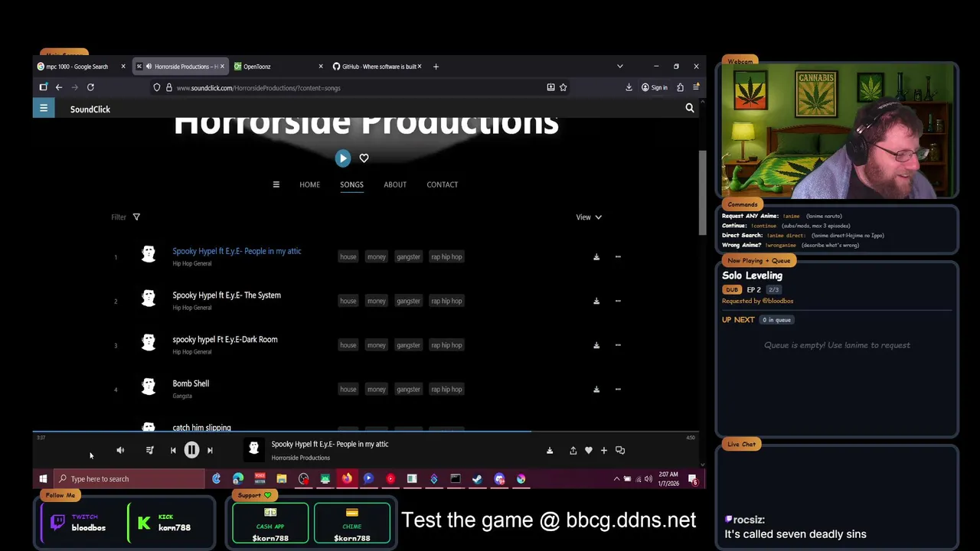Go back to the previous track
980x551 pixels.
point(173,451)
